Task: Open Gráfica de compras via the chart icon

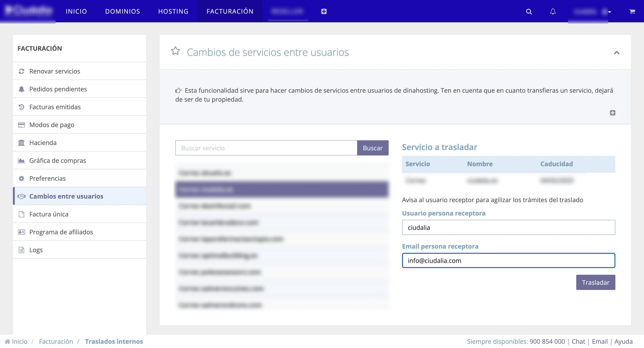Action: [21, 160]
